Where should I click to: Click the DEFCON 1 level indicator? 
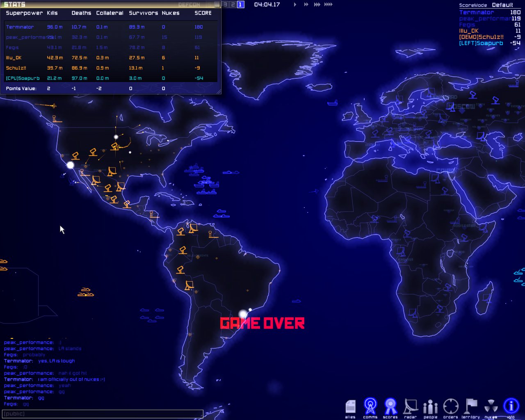[x=240, y=5]
